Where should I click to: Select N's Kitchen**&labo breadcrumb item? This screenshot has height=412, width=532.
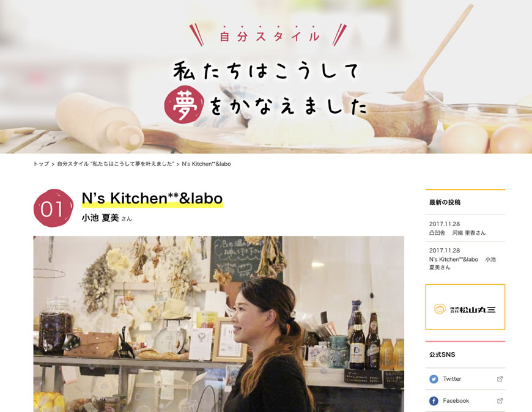tap(206, 164)
